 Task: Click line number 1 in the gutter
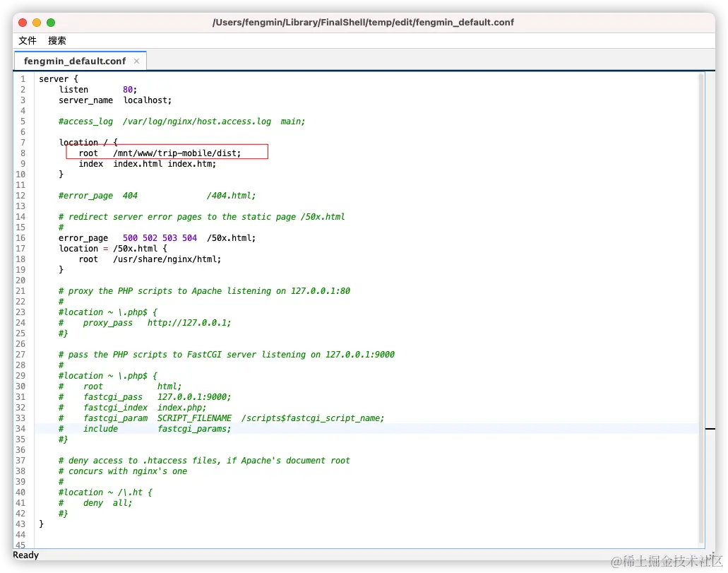tap(23, 79)
